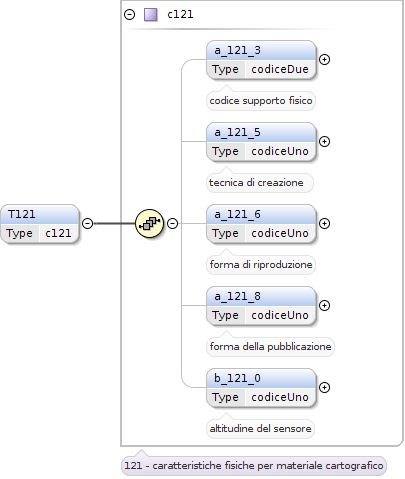The width and height of the screenshot is (405, 479).
Task: Expand the b_121_0 element
Action: tap(324, 387)
